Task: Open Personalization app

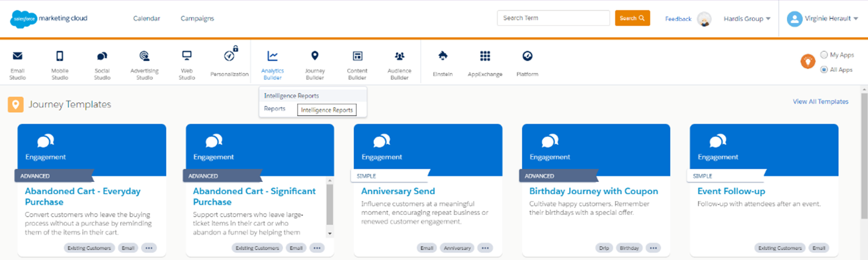Action: [x=229, y=62]
